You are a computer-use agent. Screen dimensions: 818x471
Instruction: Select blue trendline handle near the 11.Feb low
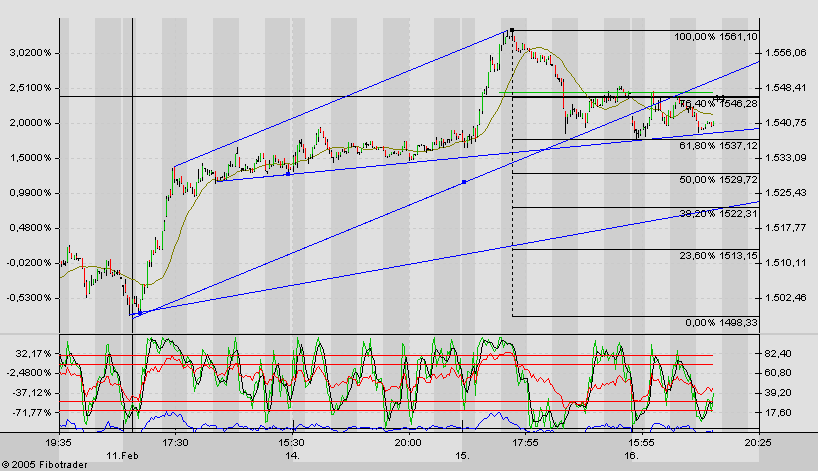point(140,313)
